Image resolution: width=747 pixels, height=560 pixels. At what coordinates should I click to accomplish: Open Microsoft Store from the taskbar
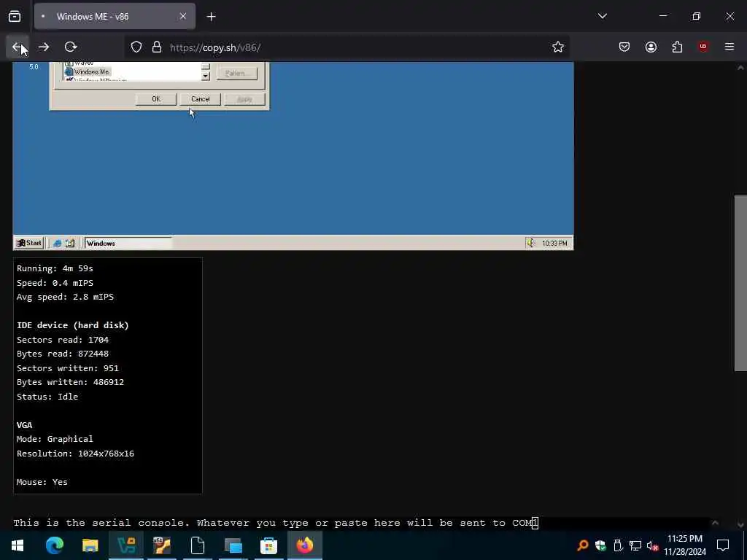click(x=268, y=545)
